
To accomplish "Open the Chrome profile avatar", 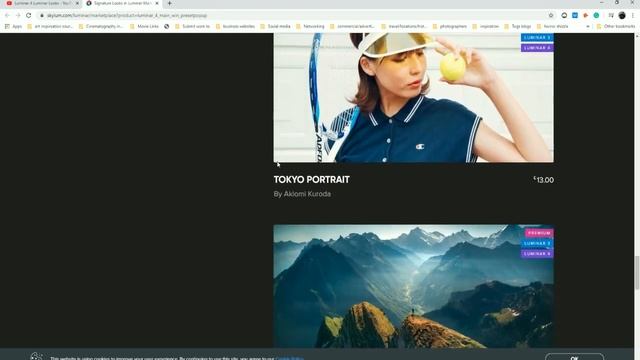I will click(x=622, y=16).
